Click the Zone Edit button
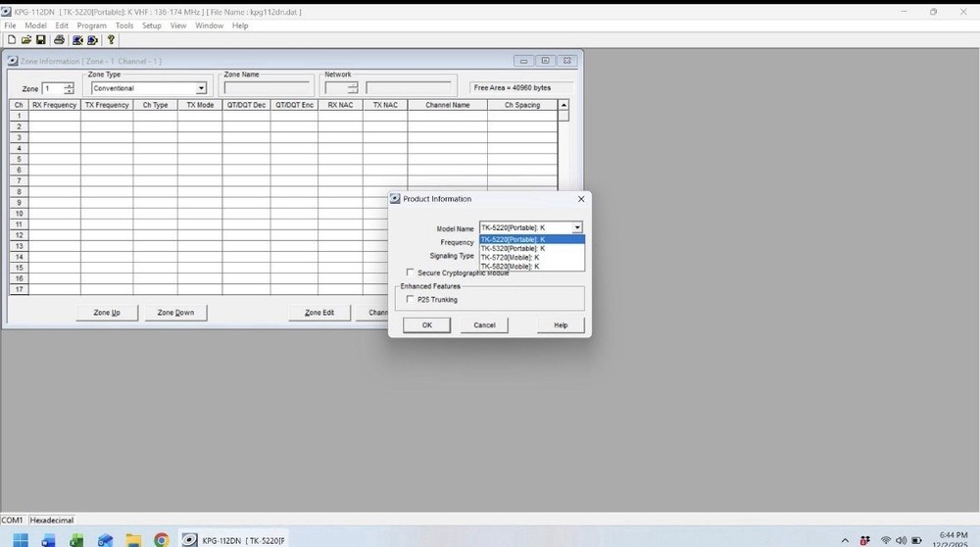Image resolution: width=980 pixels, height=547 pixels. (x=319, y=313)
